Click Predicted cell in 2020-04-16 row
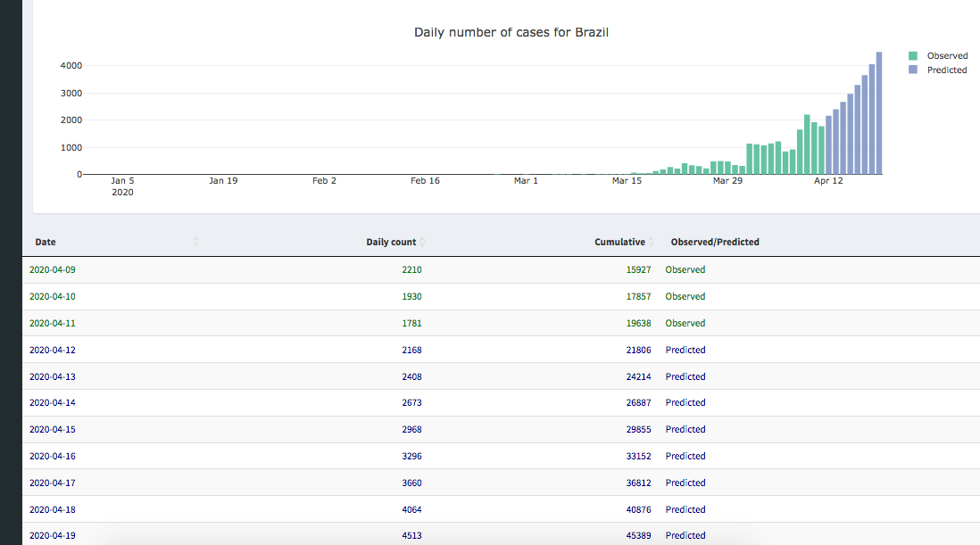 (x=685, y=456)
